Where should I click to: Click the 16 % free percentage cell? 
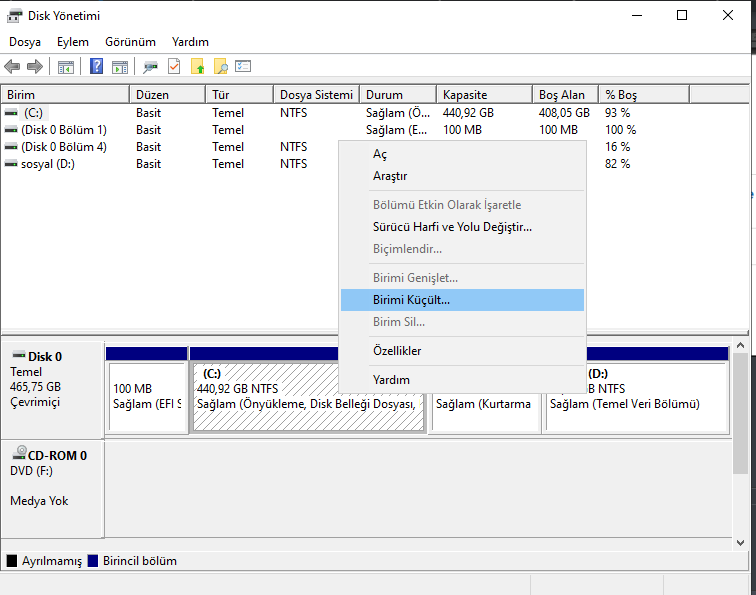coord(618,147)
